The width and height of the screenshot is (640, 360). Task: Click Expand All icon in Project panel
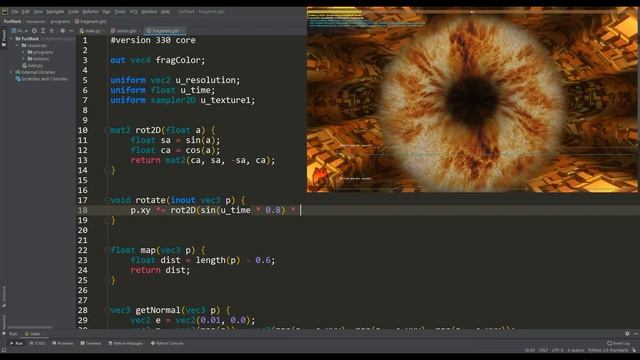[43, 31]
